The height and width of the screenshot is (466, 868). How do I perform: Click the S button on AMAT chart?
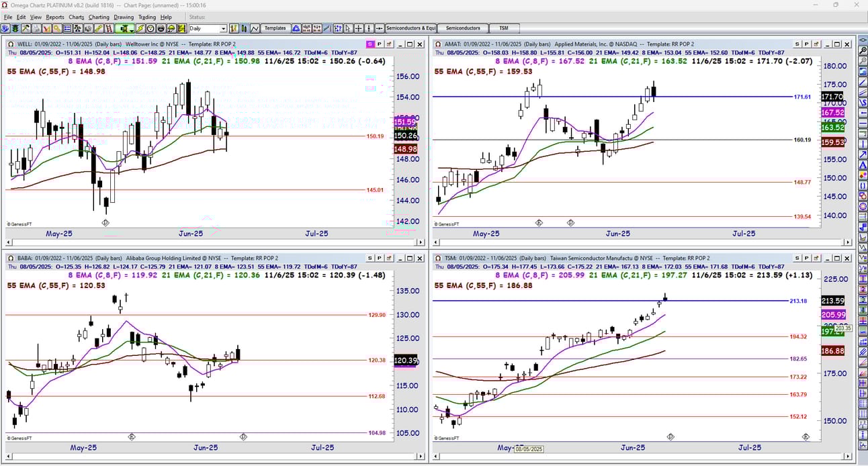[x=797, y=44]
